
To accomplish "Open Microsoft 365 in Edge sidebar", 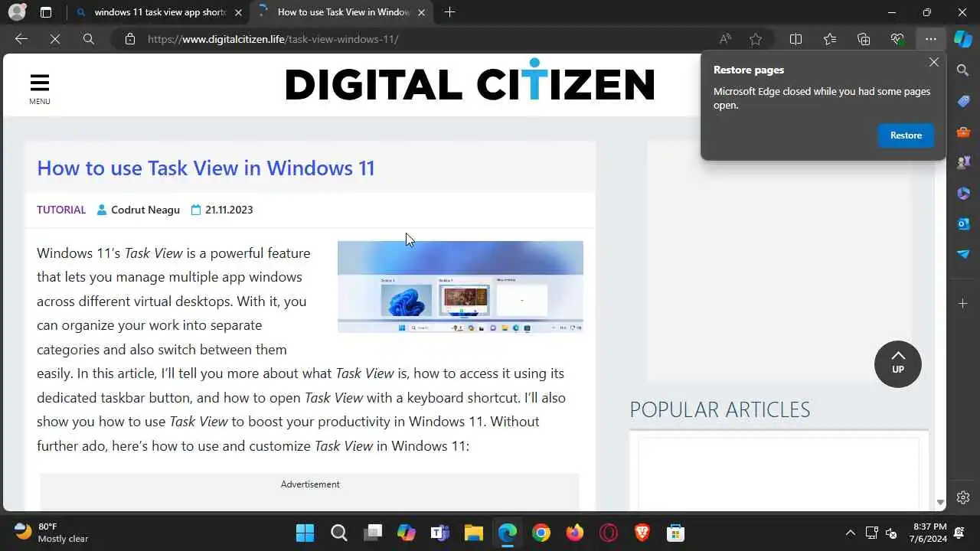I will pos(963,193).
